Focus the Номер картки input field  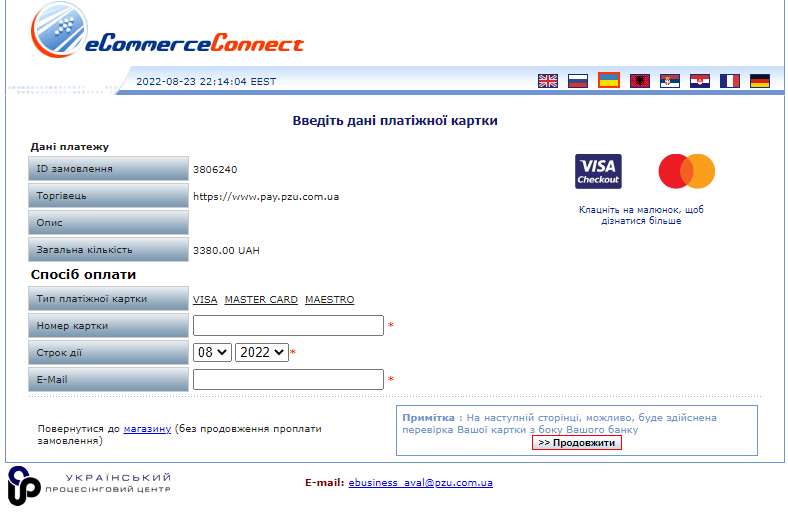(288, 326)
